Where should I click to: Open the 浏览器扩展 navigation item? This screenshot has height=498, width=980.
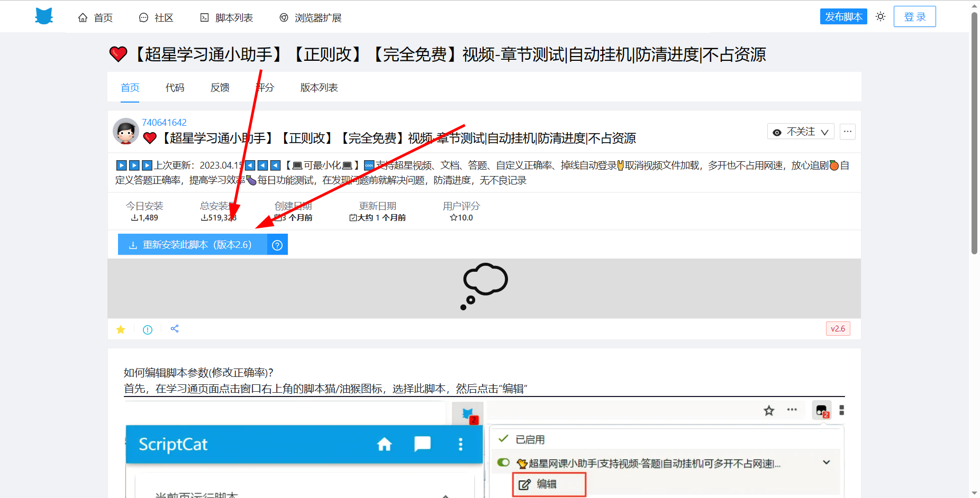[310, 17]
